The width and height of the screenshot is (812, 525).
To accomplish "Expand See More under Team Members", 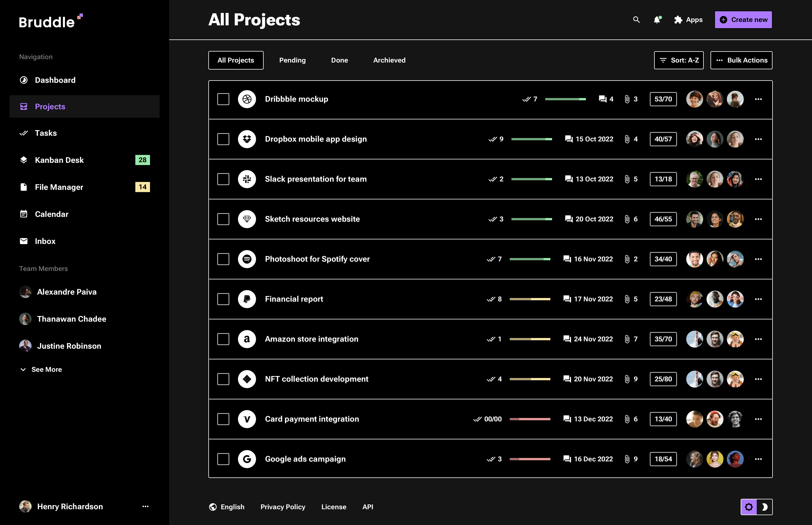I will point(41,369).
